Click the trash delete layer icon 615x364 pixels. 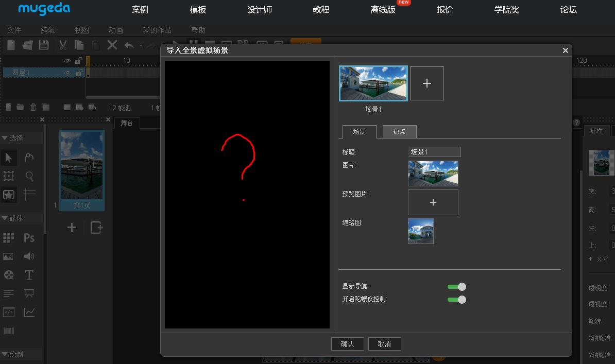click(33, 107)
